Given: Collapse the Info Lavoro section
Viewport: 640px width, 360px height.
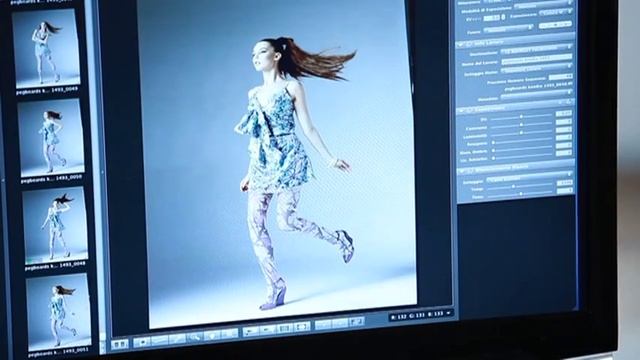Looking at the screenshot, I should point(461,43).
